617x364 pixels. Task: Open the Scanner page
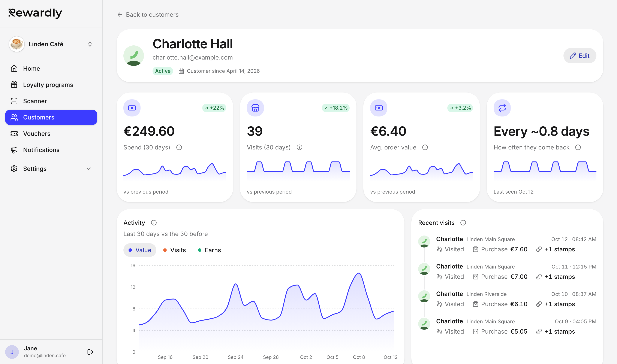51,101
